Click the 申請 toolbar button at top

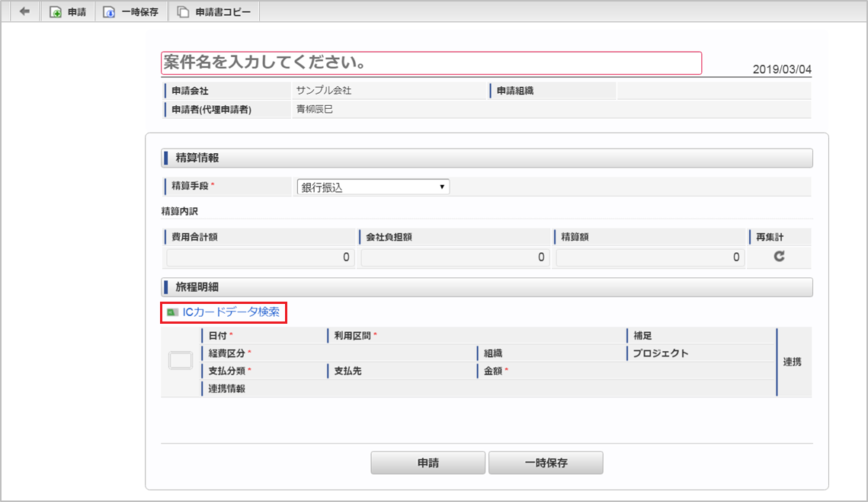[68, 11]
